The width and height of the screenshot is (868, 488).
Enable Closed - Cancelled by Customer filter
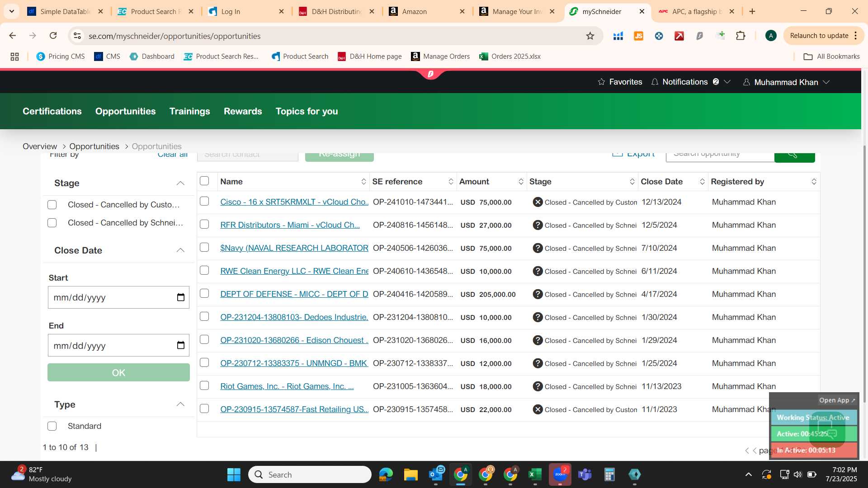tap(52, 205)
